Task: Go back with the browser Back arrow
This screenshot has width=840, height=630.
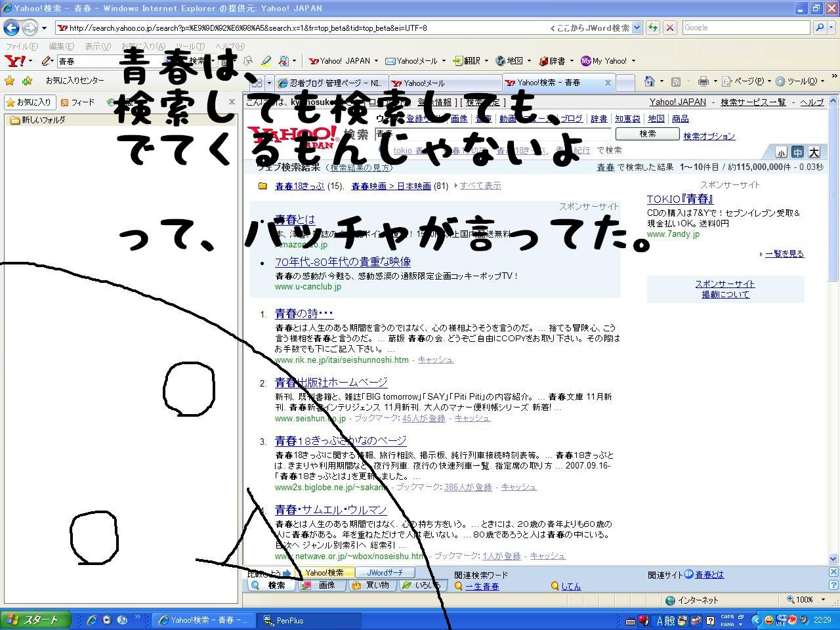Action: click(x=11, y=28)
